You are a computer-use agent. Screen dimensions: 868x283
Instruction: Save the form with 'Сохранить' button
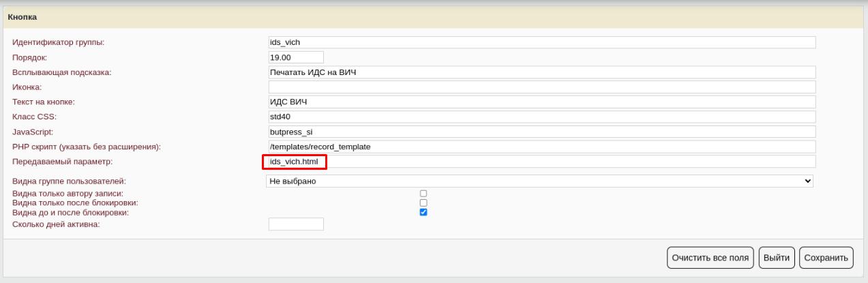826,258
